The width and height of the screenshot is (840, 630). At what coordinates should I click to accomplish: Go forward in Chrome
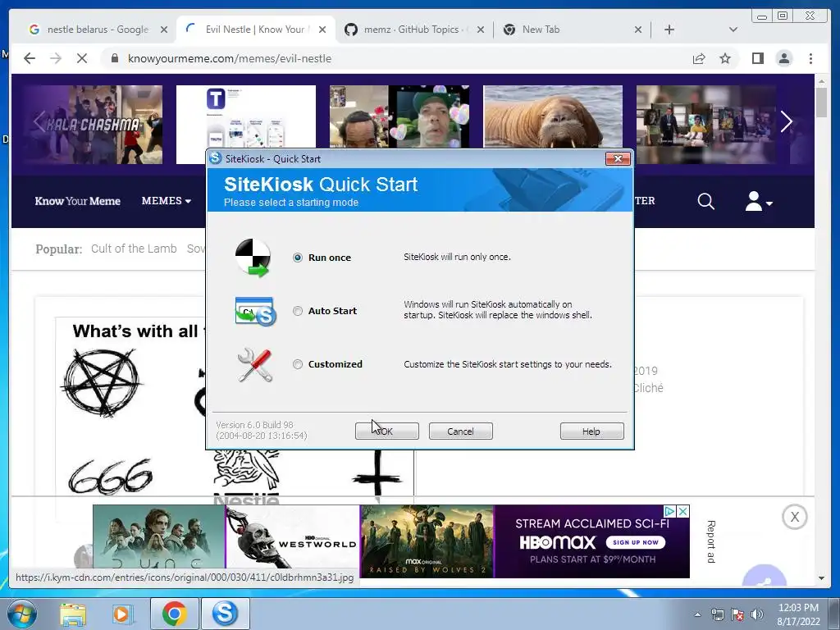[56, 58]
